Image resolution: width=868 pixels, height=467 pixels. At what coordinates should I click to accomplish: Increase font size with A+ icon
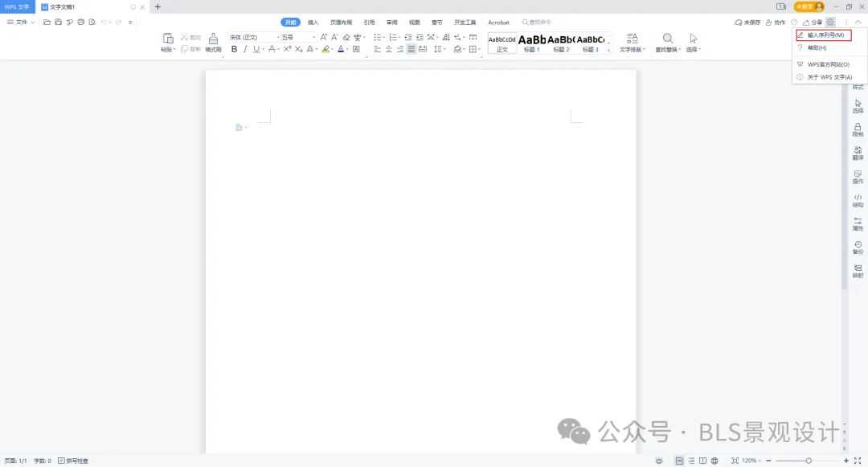pyautogui.click(x=324, y=37)
